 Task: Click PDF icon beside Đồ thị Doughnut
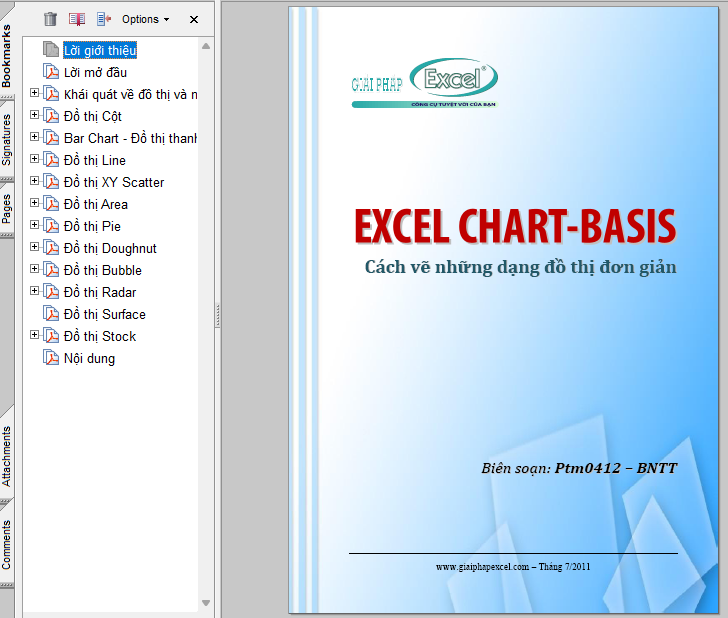point(52,248)
